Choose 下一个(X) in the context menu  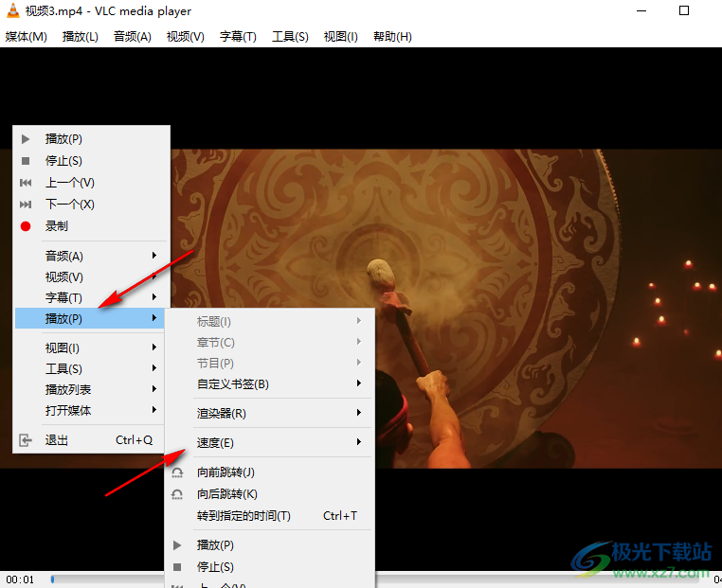(x=90, y=205)
